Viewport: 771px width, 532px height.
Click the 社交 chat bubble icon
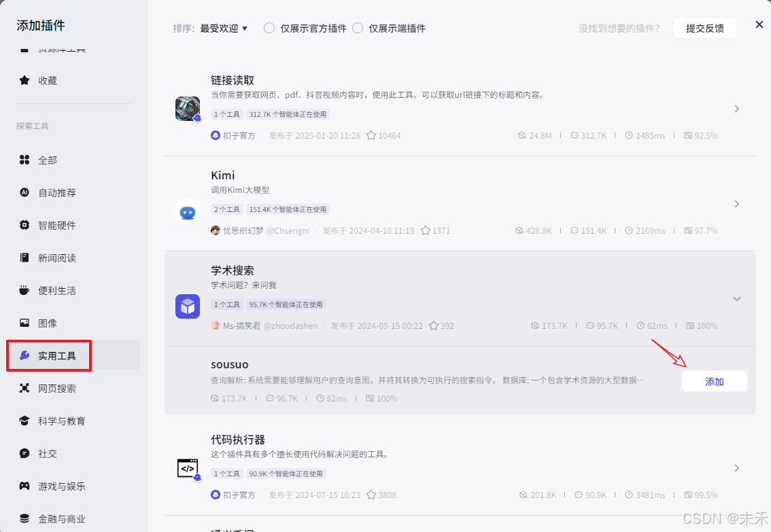24,453
